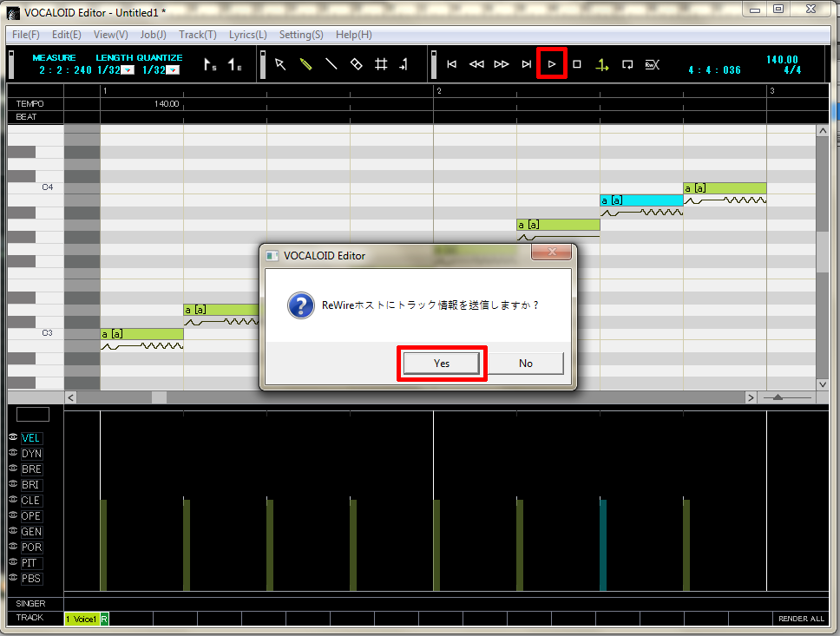840x636 pixels.
Task: Click the 140.00 tempo value on tempo row
Action: point(167,104)
